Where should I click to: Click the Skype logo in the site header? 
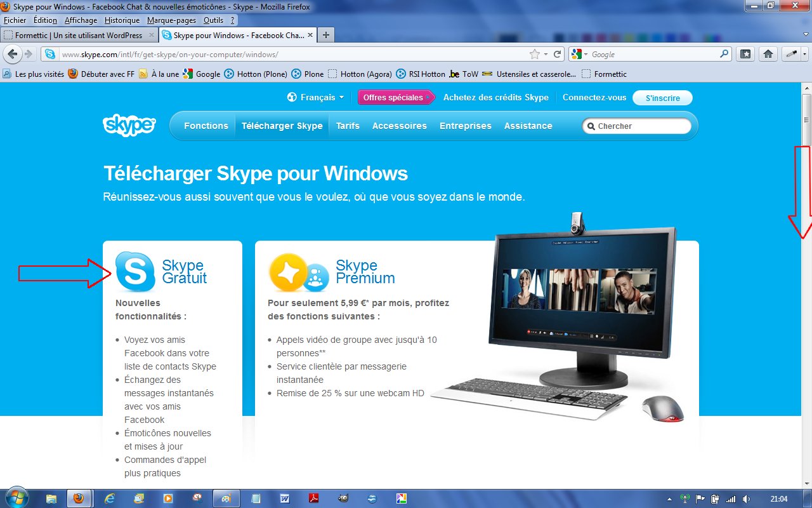[x=129, y=125]
